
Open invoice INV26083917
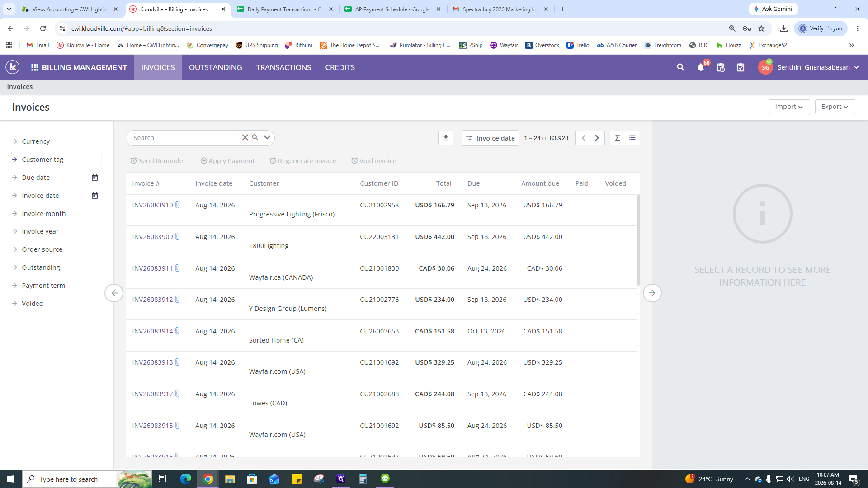tap(152, 394)
